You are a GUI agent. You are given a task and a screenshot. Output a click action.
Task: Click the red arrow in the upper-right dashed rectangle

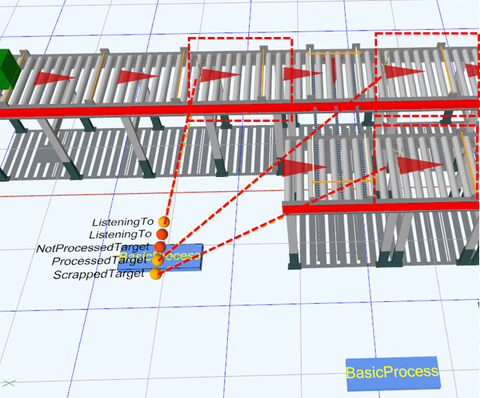[404, 71]
